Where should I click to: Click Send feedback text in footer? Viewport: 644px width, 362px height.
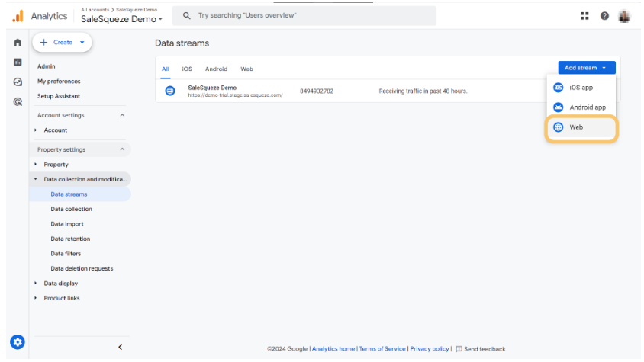point(485,349)
